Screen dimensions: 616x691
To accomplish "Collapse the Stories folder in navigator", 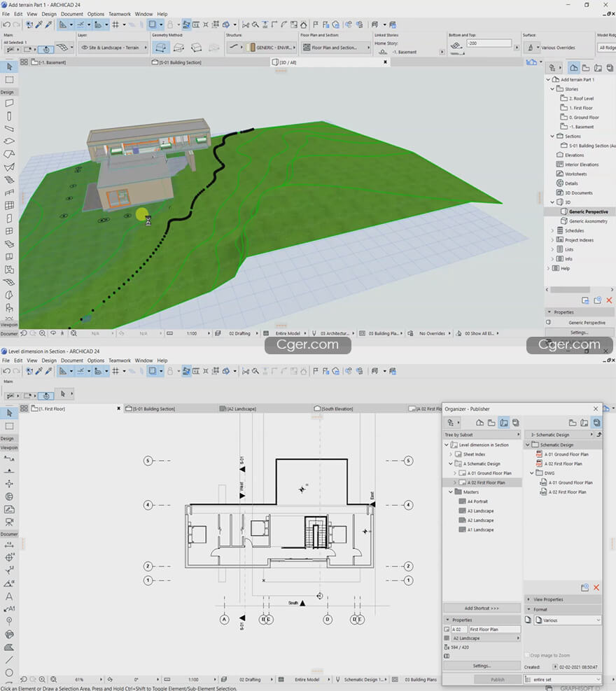I will [x=552, y=89].
